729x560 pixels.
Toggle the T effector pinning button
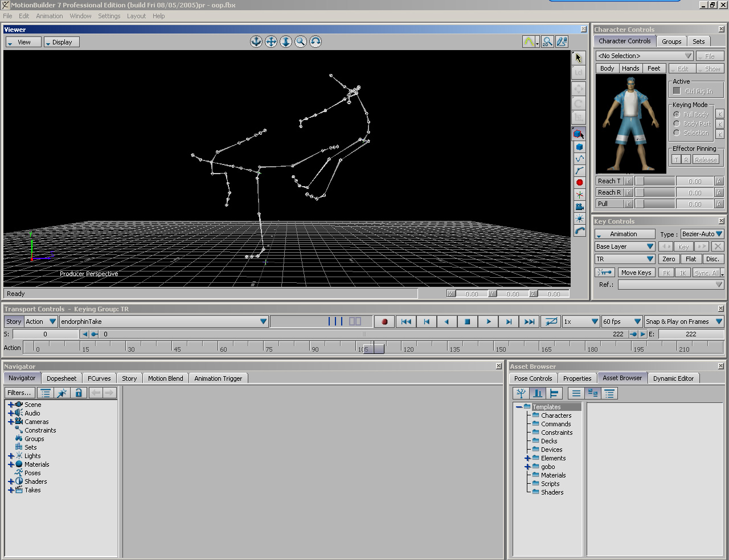point(676,160)
